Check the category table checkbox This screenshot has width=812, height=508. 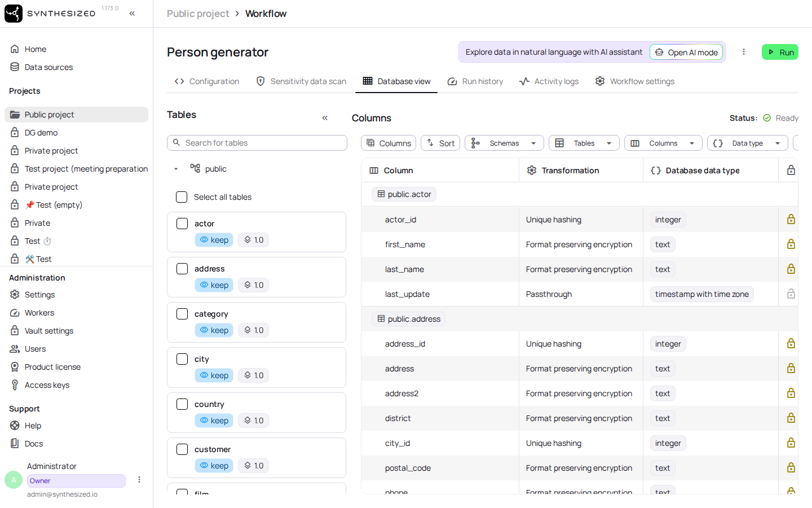coord(182,314)
